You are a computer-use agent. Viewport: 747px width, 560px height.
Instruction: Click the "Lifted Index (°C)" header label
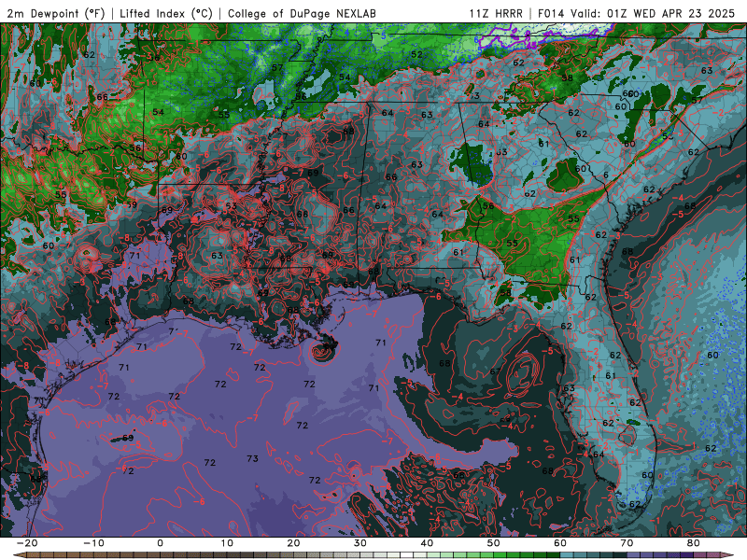pos(166,13)
